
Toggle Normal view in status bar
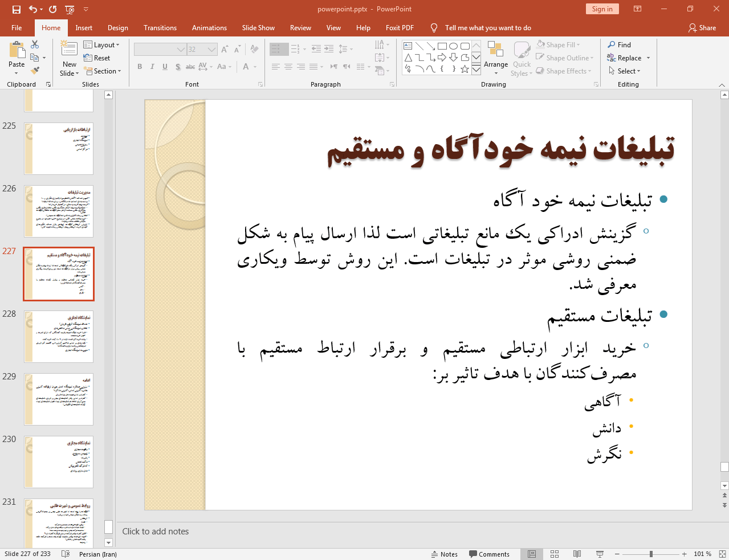[x=532, y=554]
